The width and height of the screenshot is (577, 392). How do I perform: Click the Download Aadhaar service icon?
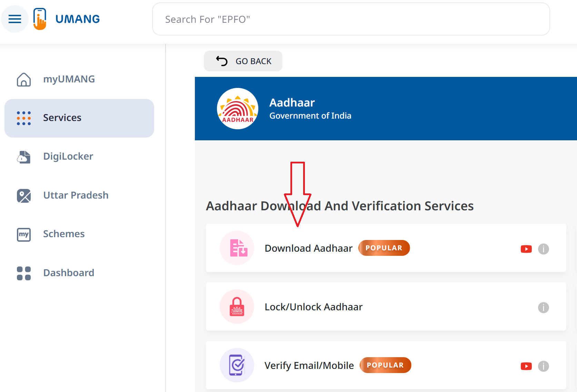[237, 248]
